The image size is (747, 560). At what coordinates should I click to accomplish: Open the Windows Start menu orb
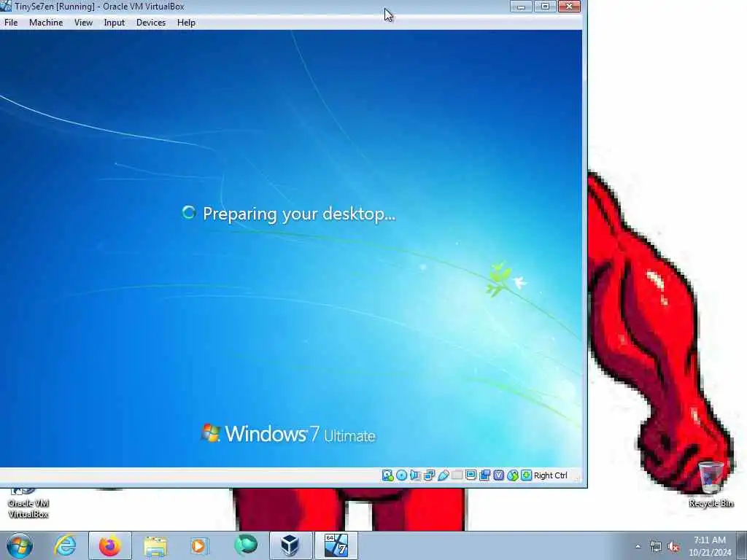pyautogui.click(x=20, y=545)
